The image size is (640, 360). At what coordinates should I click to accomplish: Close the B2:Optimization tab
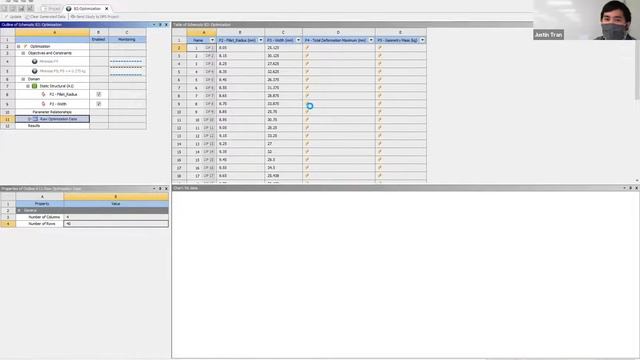point(107,9)
